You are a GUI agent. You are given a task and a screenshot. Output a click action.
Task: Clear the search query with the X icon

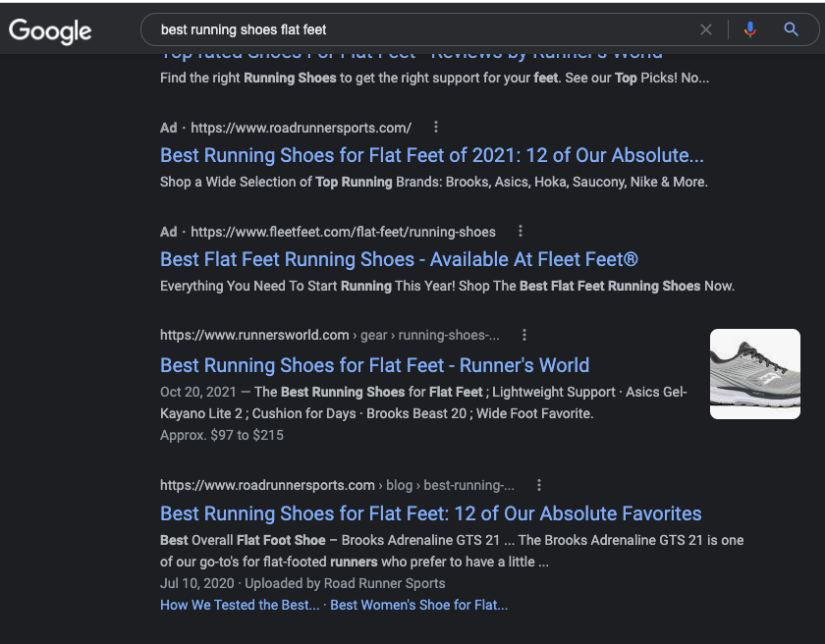(x=706, y=30)
